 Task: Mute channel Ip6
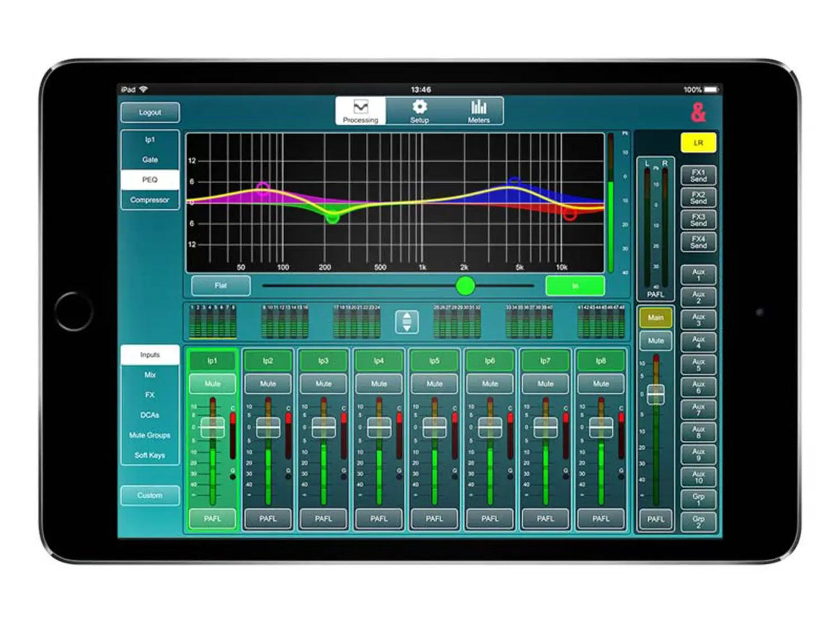[x=490, y=384]
